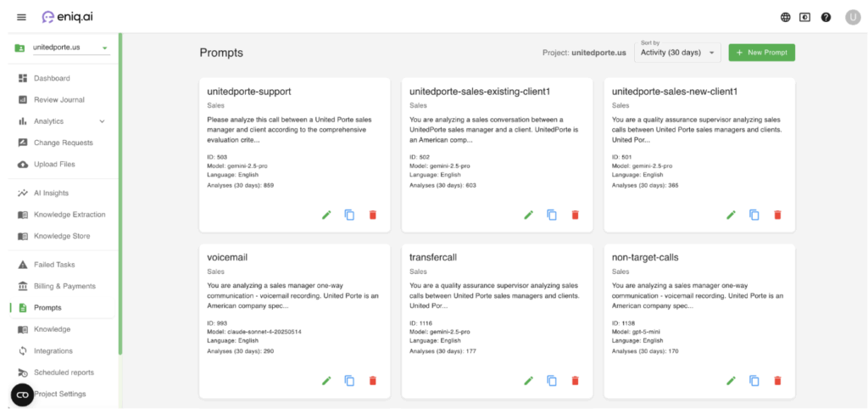Image resolution: width=868 pixels, height=409 pixels.
Task: Click the 'ID: 1116' text
Action: (420, 323)
